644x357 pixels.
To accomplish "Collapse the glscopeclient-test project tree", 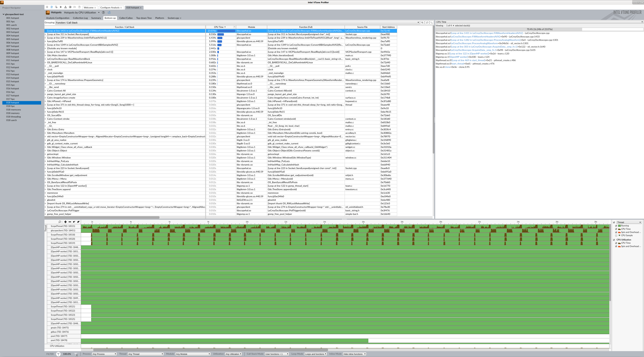I will (4, 14).
